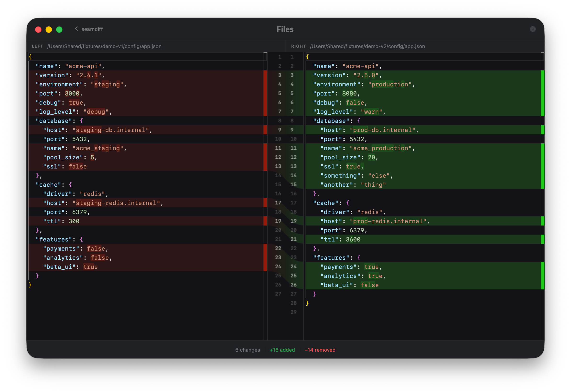Open settings with the gear icon
Viewport: 570px width, 392px height.
pyautogui.click(x=532, y=29)
